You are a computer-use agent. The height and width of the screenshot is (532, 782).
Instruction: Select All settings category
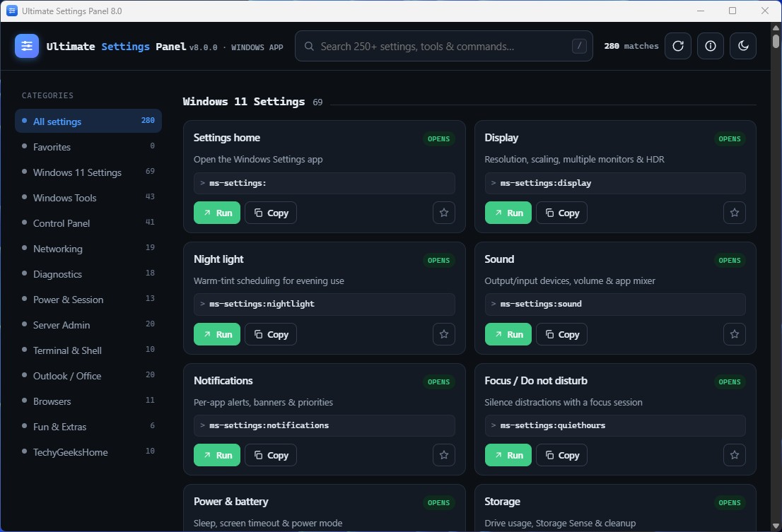pyautogui.click(x=88, y=121)
